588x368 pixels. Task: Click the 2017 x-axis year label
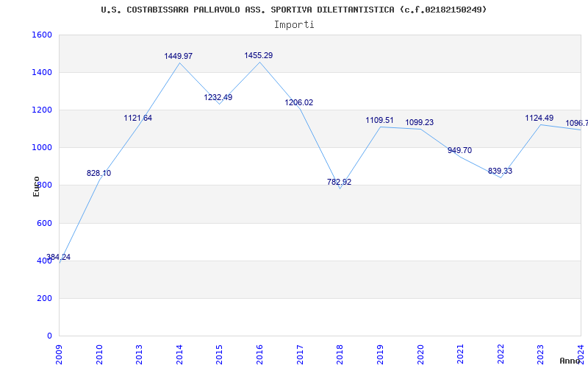pos(300,354)
